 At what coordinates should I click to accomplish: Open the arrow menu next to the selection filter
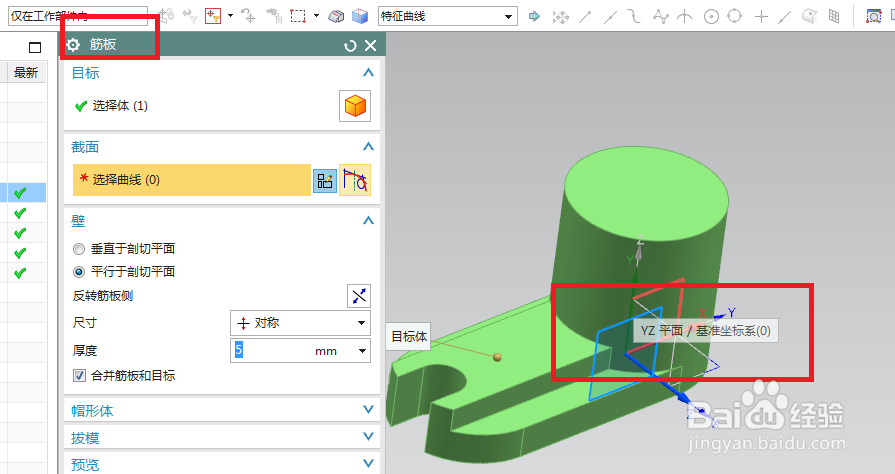pyautogui.click(x=230, y=16)
